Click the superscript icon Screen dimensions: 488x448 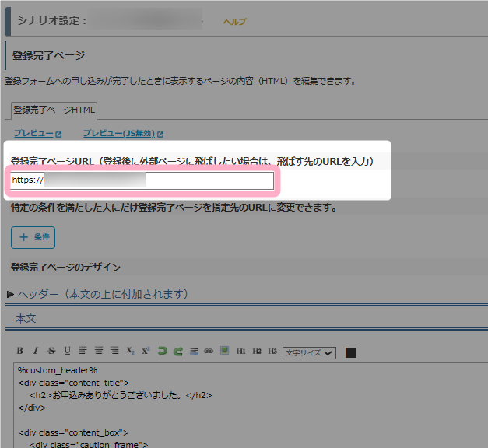click(x=146, y=352)
